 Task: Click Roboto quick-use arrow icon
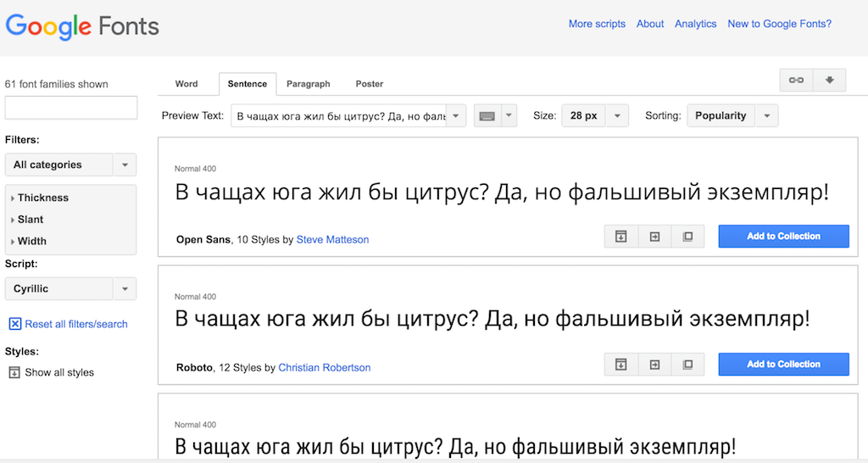tap(654, 365)
